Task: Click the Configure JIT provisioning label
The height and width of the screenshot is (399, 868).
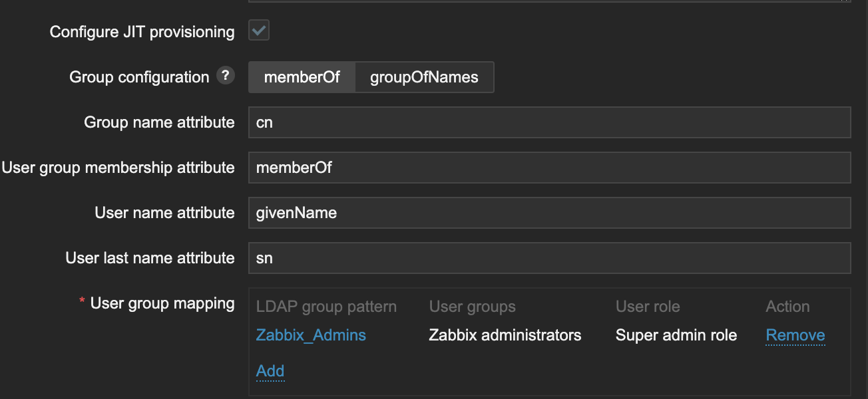Action: pos(142,32)
